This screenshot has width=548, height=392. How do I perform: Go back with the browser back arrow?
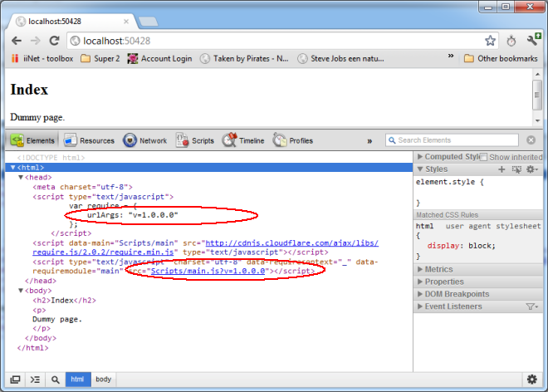[17, 41]
